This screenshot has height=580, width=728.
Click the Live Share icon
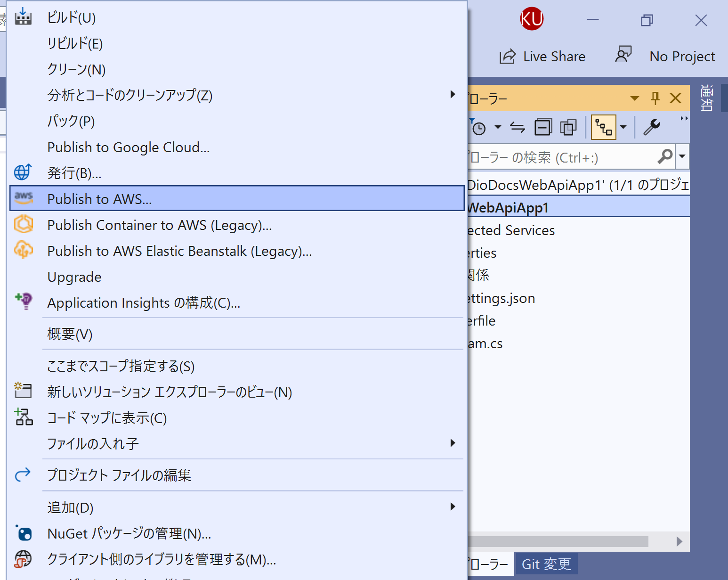pos(508,56)
